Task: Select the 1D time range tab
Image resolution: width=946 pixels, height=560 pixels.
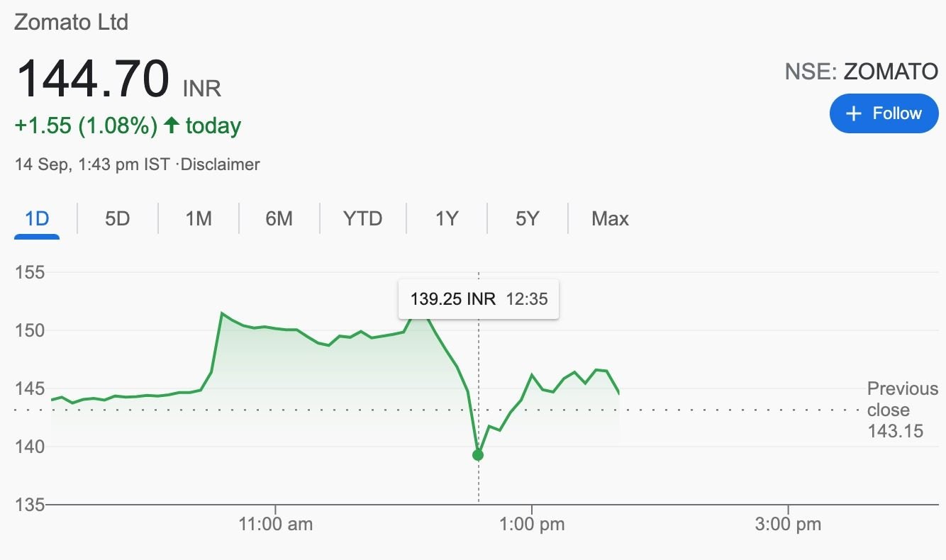Action: tap(37, 218)
